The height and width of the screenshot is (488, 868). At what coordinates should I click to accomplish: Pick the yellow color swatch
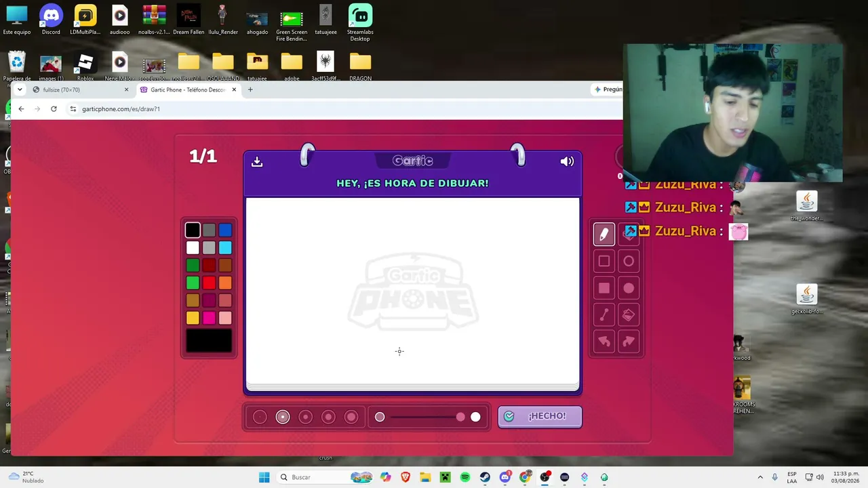click(193, 318)
